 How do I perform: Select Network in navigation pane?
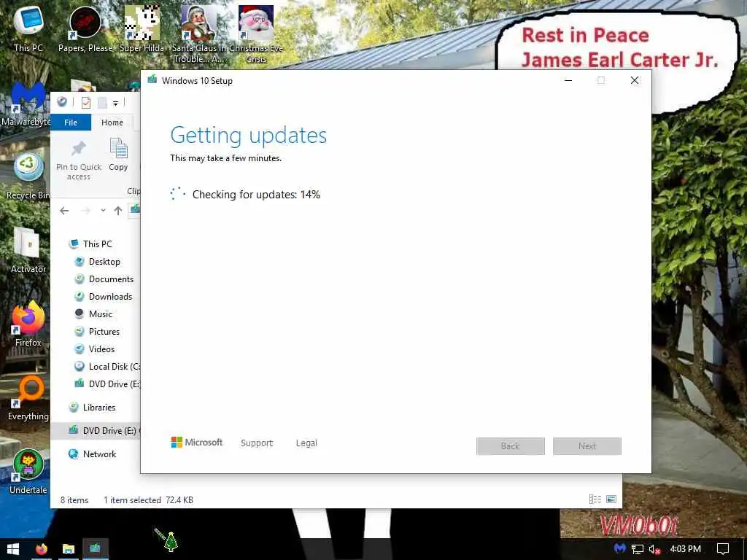pos(99,454)
